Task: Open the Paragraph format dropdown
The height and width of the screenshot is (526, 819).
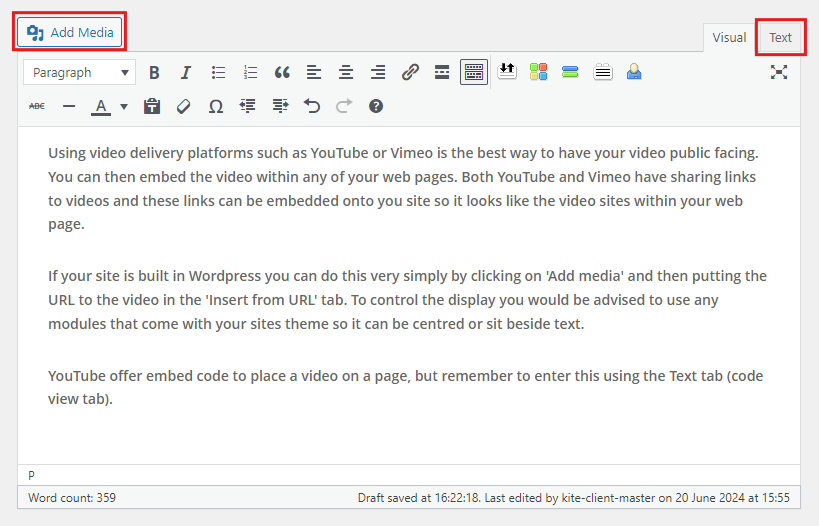Action: coord(79,73)
